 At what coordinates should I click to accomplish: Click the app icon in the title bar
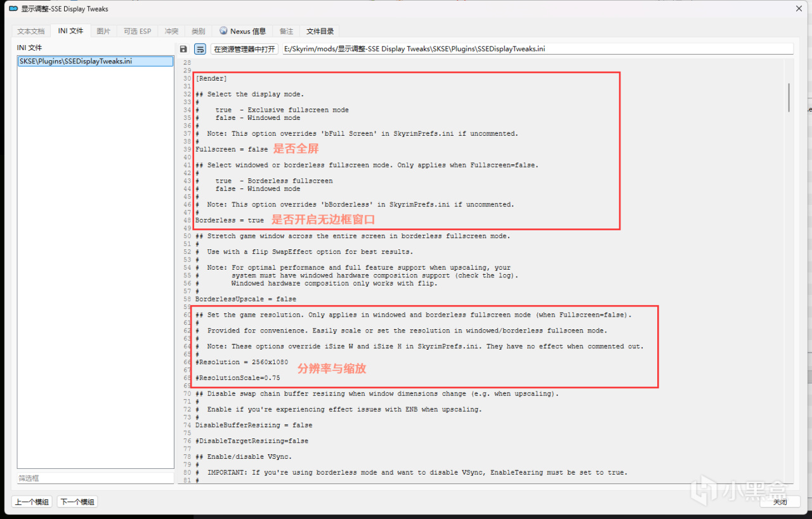click(x=13, y=9)
